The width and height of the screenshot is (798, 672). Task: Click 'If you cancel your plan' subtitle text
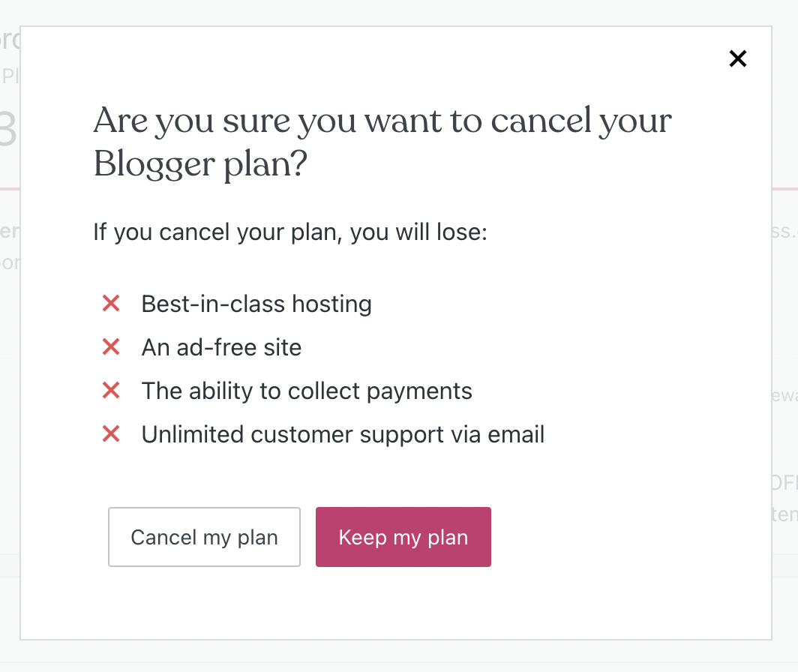pyautogui.click(x=290, y=232)
